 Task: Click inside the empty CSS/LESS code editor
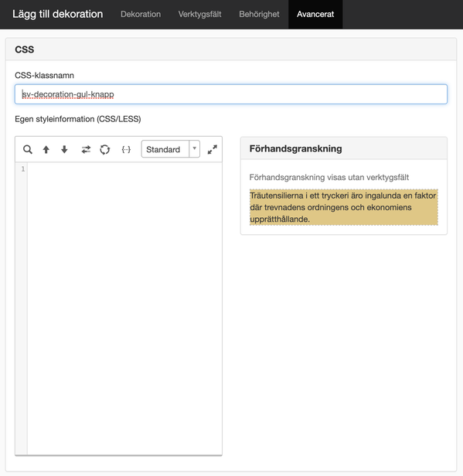124,308
